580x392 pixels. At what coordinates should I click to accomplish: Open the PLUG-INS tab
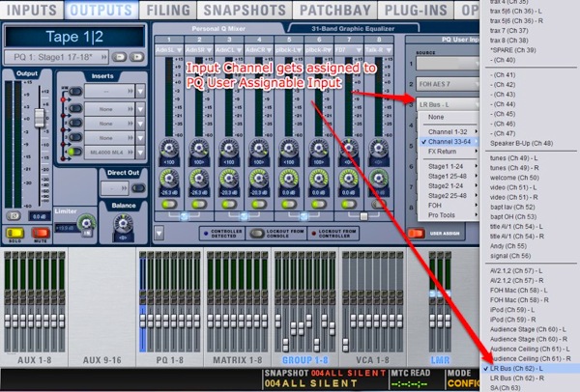click(x=416, y=10)
